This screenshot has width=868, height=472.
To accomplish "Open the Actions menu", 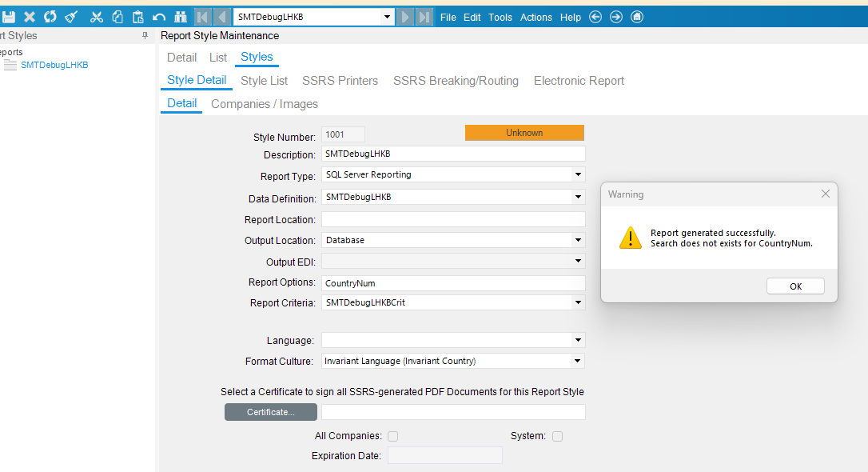I will (x=536, y=17).
